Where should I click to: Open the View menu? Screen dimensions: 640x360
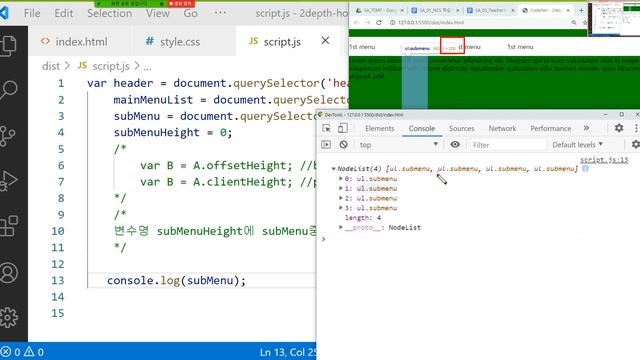click(158, 13)
